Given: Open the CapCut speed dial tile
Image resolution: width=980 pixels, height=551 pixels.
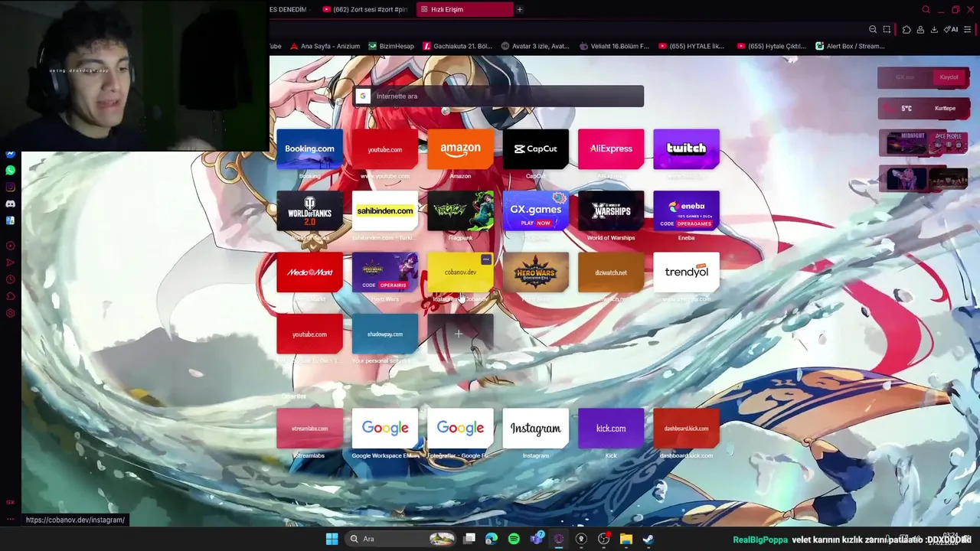Looking at the screenshot, I should 535,149.
